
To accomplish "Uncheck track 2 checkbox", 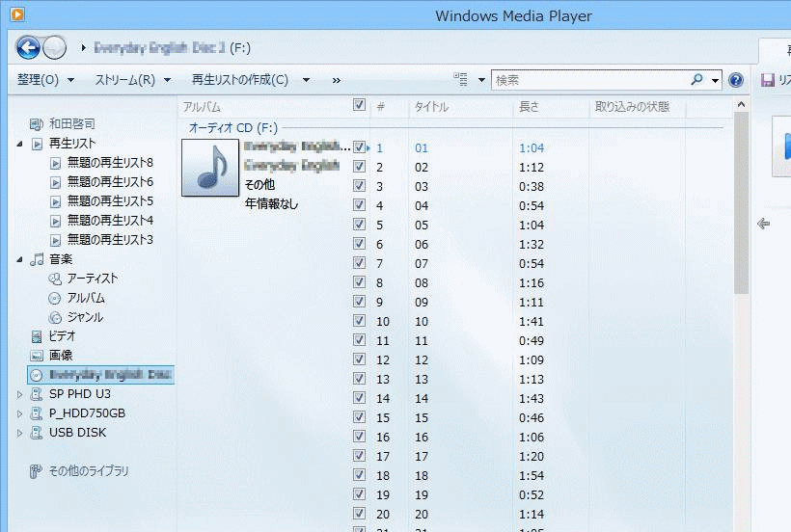I will tap(359, 166).
